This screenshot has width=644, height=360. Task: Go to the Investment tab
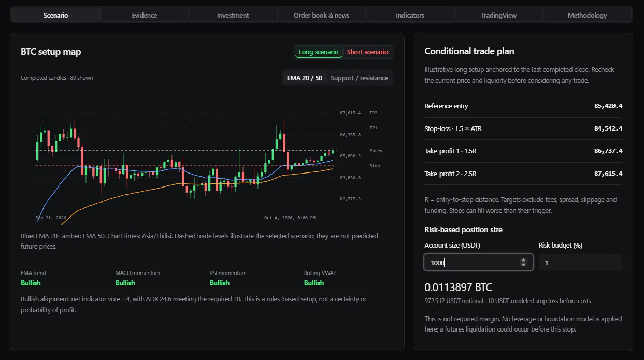(233, 15)
